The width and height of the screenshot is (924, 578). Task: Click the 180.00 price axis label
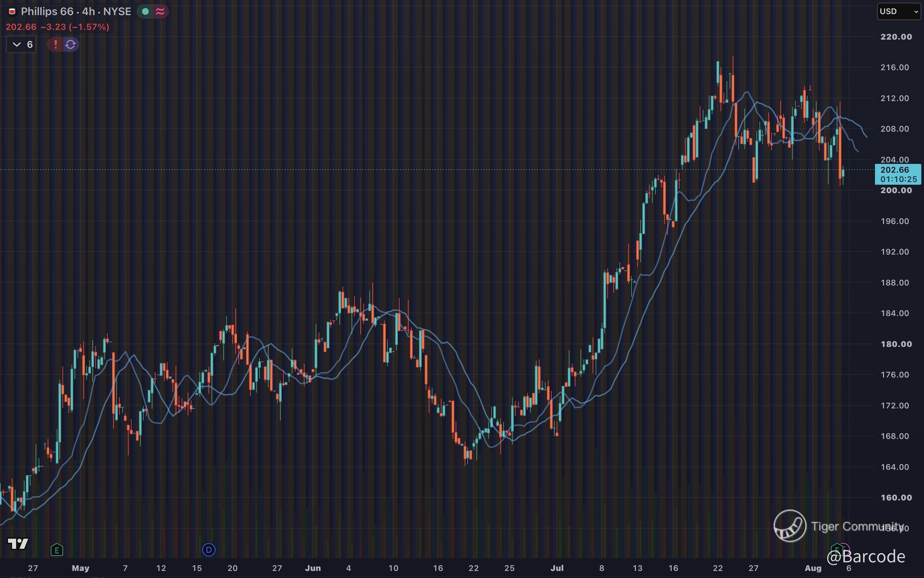tap(896, 344)
